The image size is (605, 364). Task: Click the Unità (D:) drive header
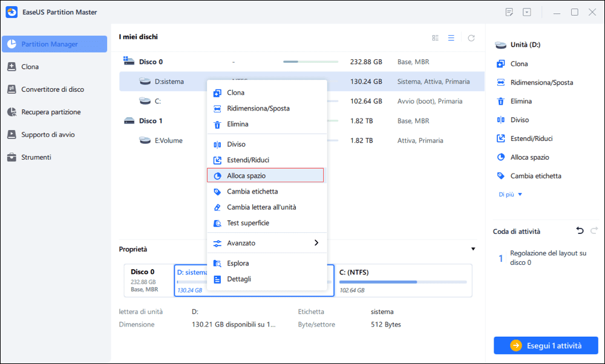click(518, 45)
